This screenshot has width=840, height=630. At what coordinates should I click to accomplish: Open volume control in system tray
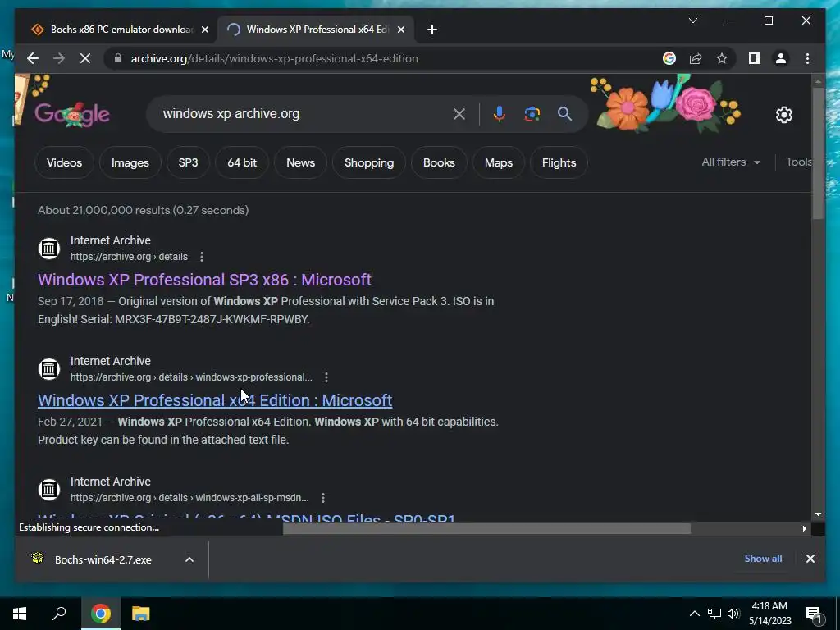(733, 614)
